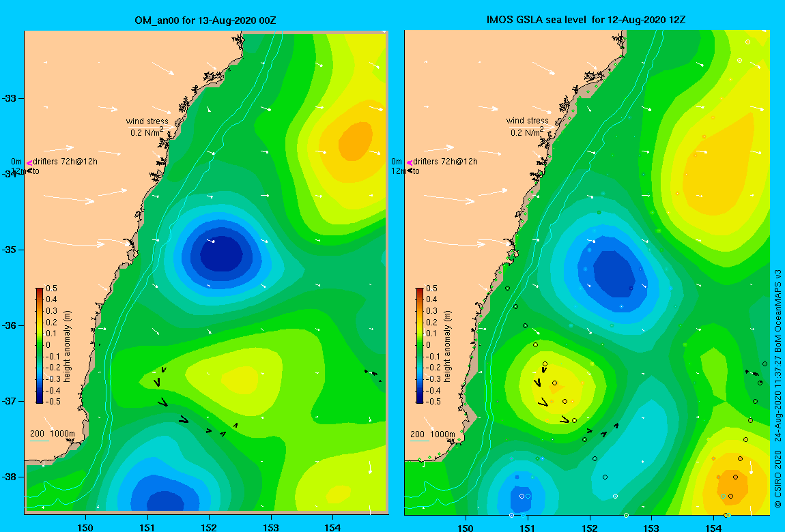Viewport: 785px width, 532px height.
Task: Click the cyan 200m contour legend line in OM_an00 map
Action: pos(40,441)
